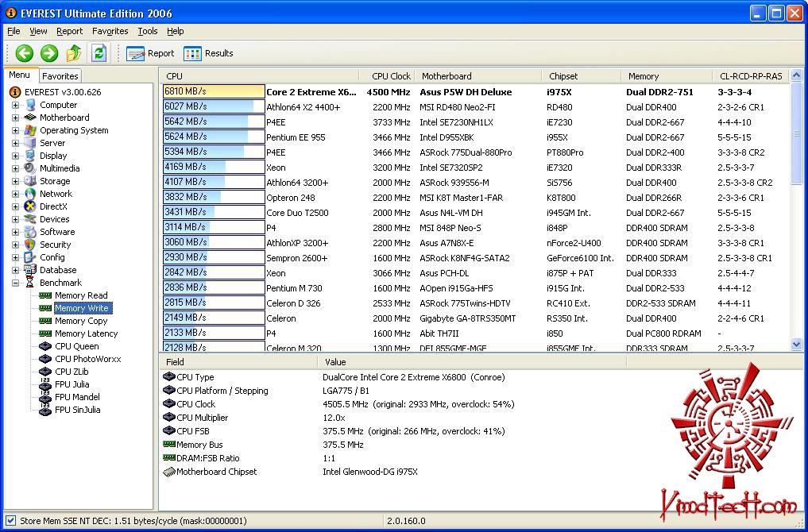Click the CPU Queen chip icon

pyautogui.click(x=45, y=346)
